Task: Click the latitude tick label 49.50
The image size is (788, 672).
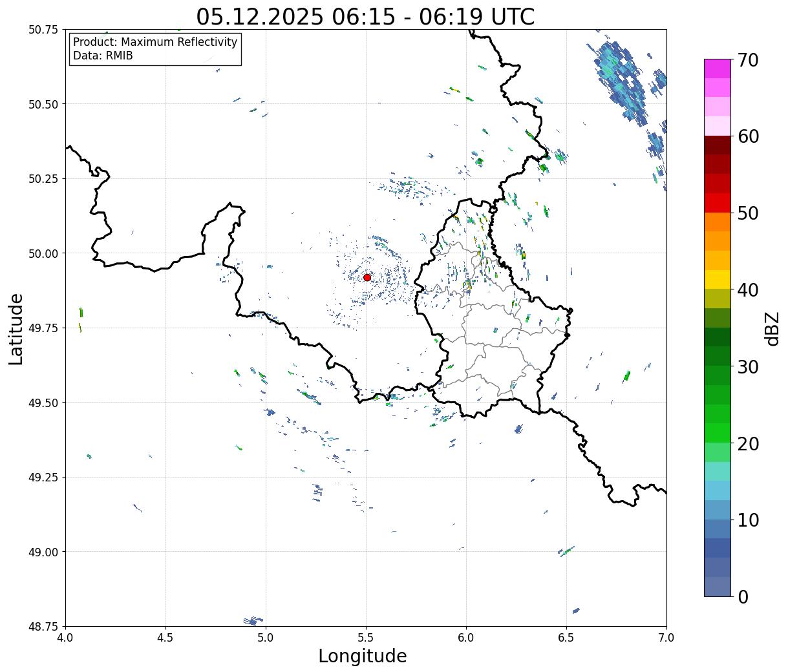Action: [43, 403]
